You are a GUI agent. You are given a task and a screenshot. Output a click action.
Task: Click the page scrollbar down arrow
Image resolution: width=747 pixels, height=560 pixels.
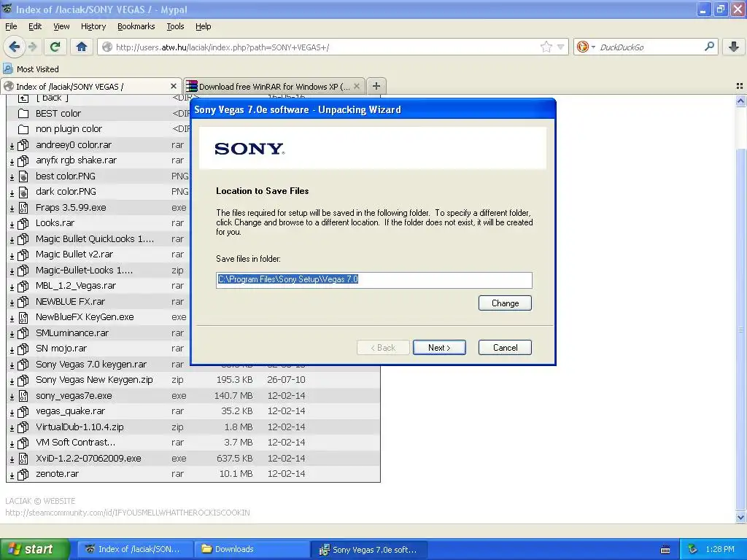[740, 517]
